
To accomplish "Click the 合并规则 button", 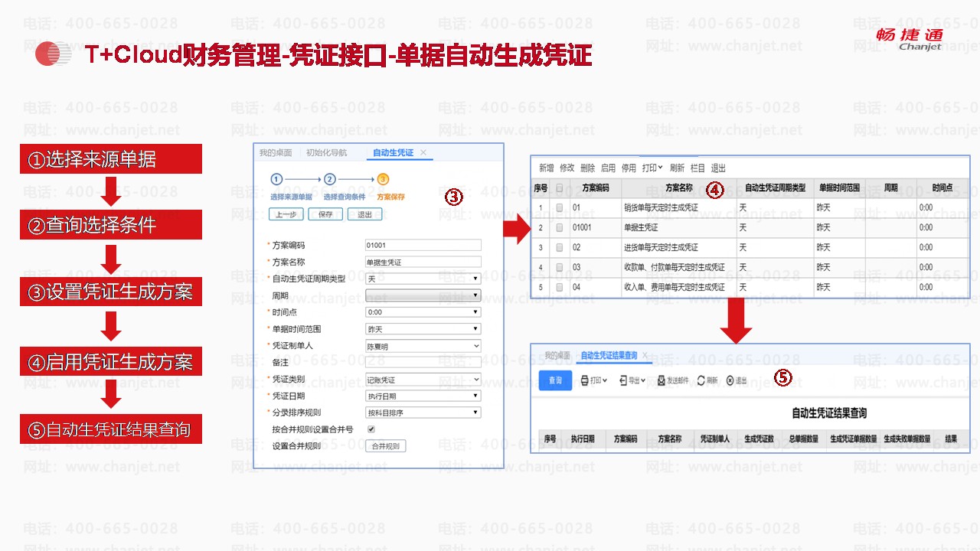I will pos(386,446).
